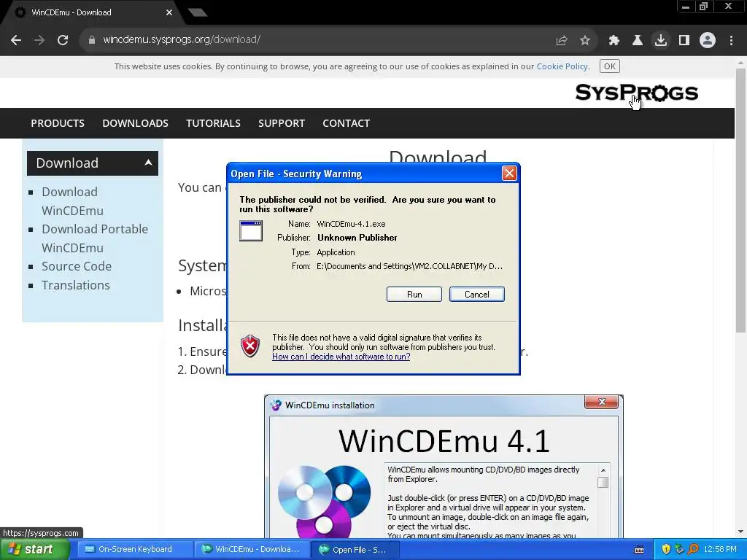
Task: Click the keyboard tray icon
Action: click(639, 550)
